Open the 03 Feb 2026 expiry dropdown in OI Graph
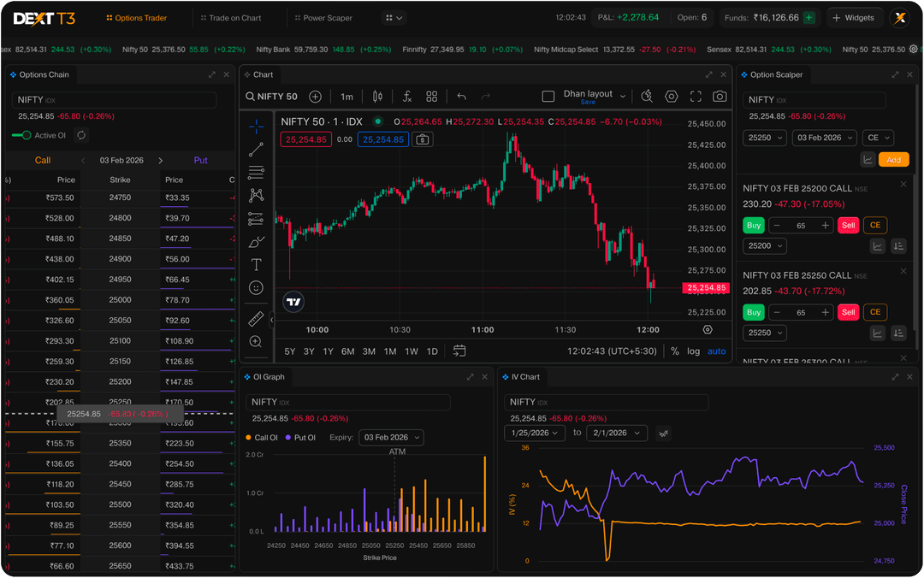The height and width of the screenshot is (578, 924). pos(391,437)
